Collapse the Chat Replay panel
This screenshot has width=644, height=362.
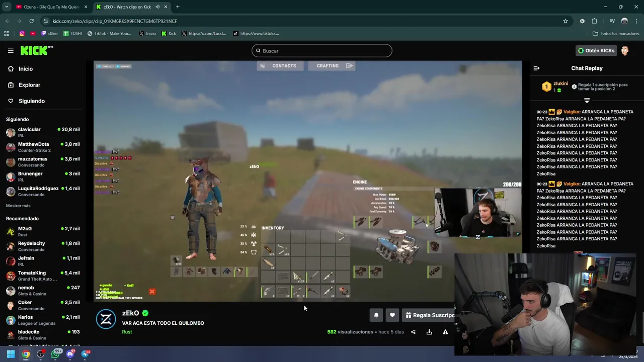coord(536,68)
